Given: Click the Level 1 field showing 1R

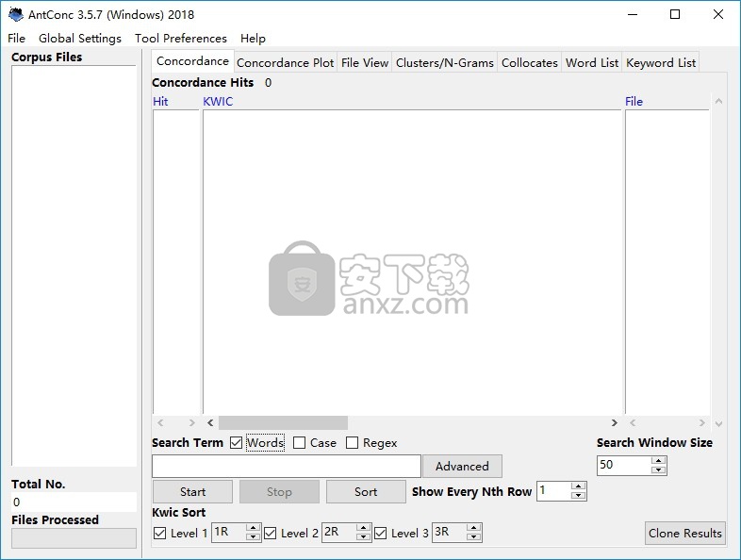Looking at the screenshot, I should [x=229, y=532].
